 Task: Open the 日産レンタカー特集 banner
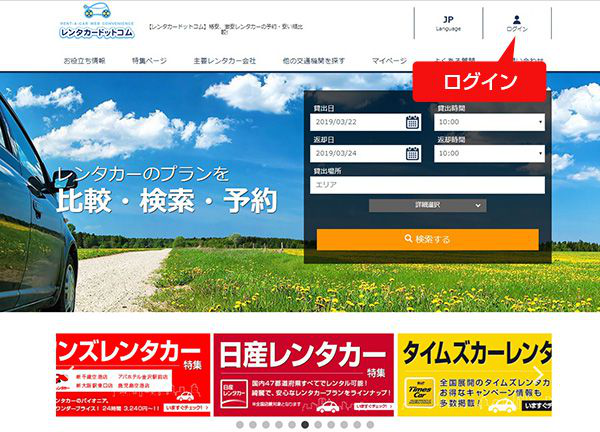[x=304, y=375]
